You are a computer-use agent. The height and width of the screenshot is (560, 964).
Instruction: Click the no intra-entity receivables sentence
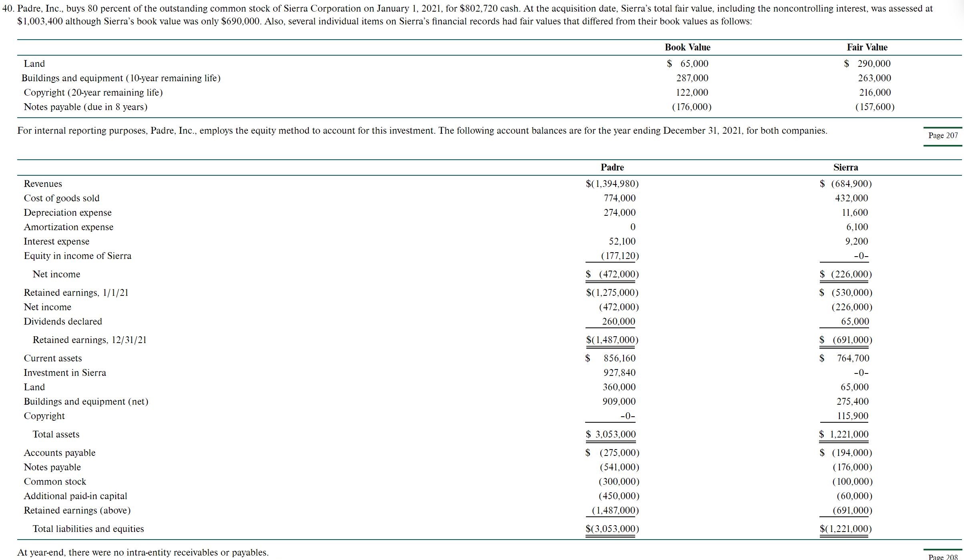[143, 552]
